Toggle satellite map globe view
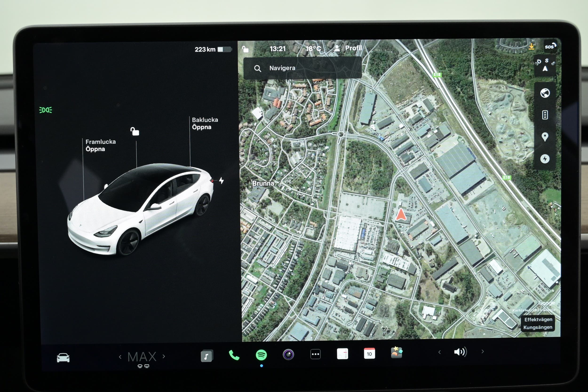The height and width of the screenshot is (392, 588). pyautogui.click(x=545, y=93)
